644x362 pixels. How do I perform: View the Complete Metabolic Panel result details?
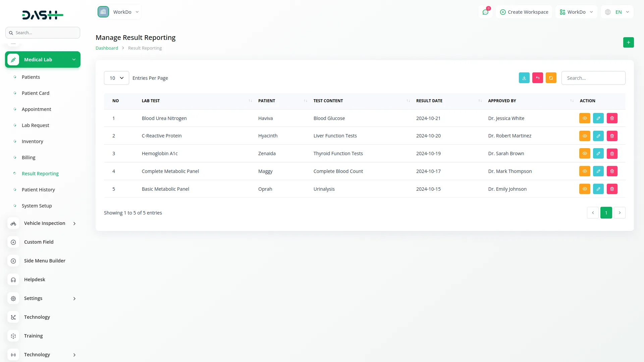coord(584,171)
